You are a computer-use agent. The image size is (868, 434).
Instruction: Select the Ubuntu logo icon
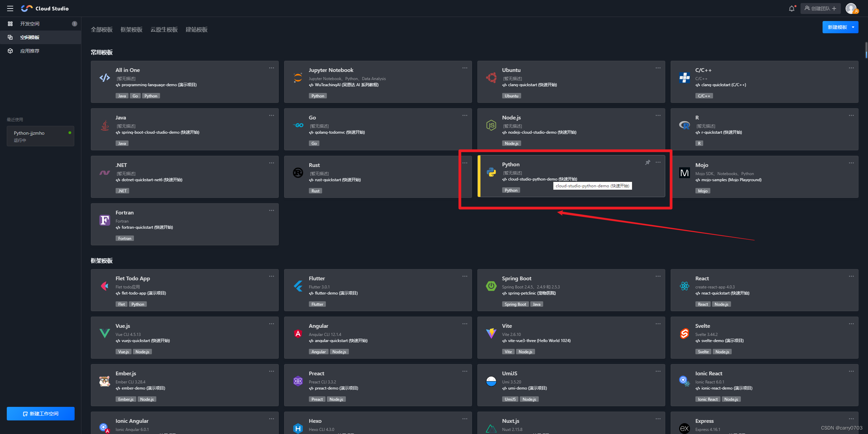(491, 78)
